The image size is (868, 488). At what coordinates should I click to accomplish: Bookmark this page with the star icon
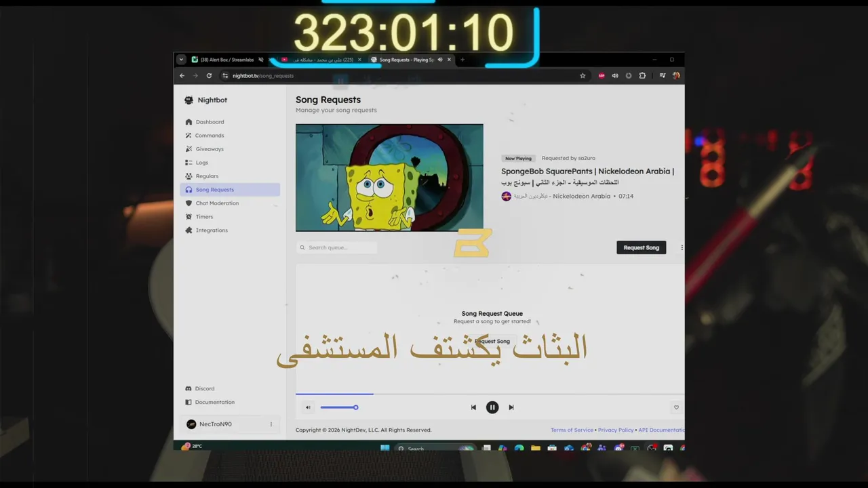tap(583, 76)
